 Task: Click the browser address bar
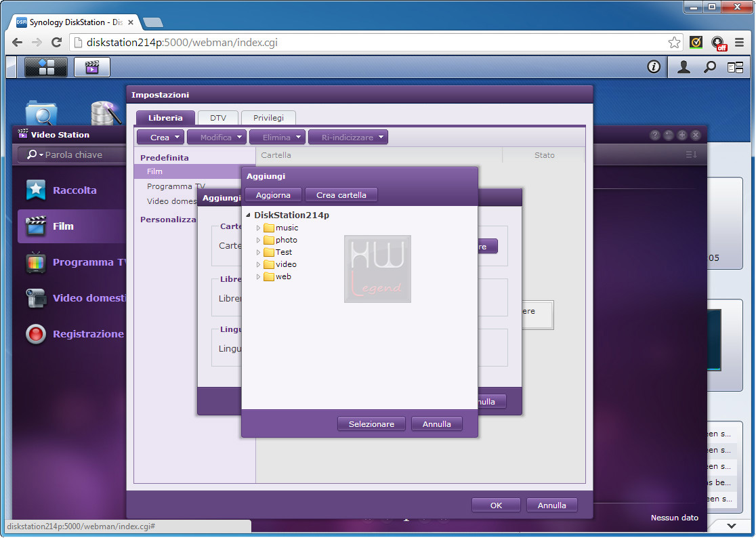coord(377,43)
